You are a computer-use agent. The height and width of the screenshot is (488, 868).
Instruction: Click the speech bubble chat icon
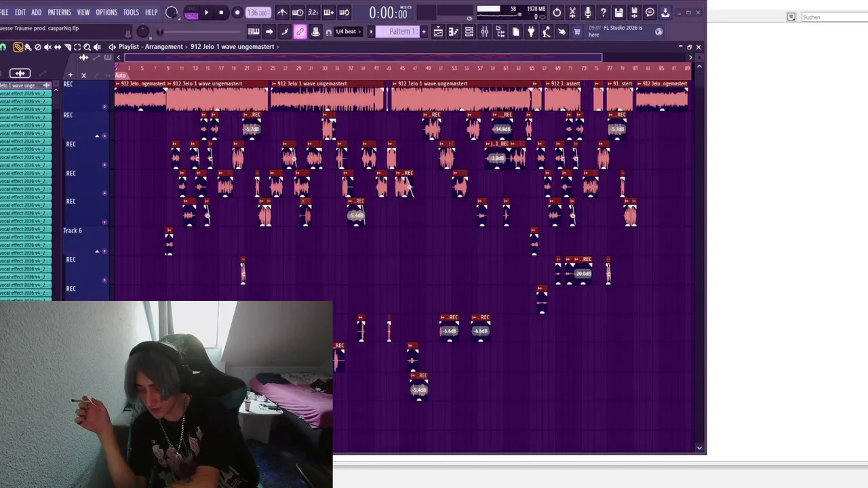(650, 12)
